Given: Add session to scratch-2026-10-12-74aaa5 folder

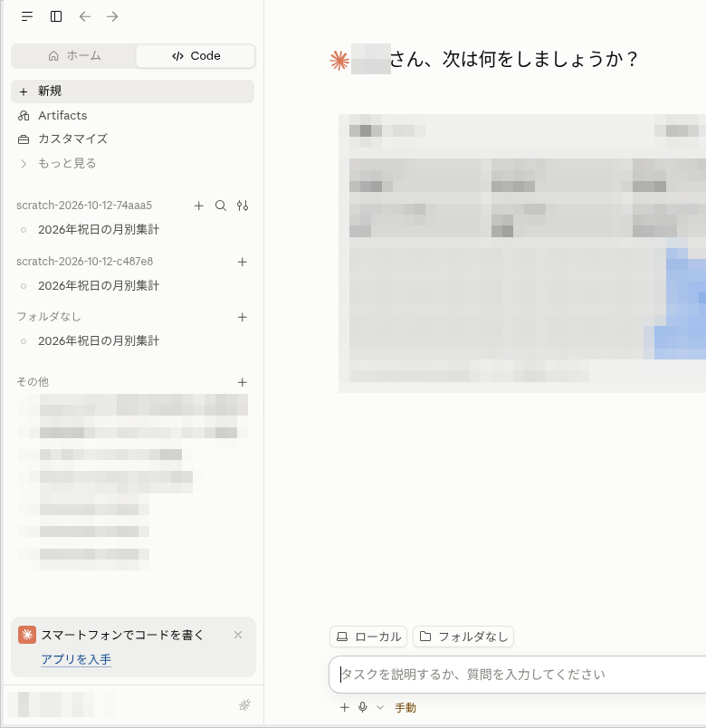Looking at the screenshot, I should point(198,206).
